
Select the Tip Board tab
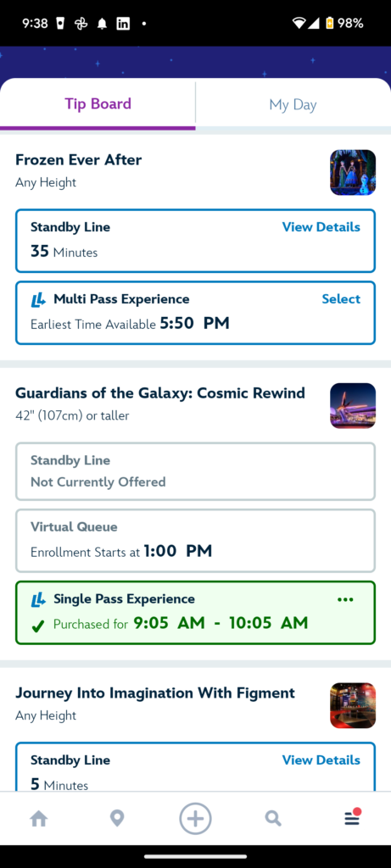point(98,104)
